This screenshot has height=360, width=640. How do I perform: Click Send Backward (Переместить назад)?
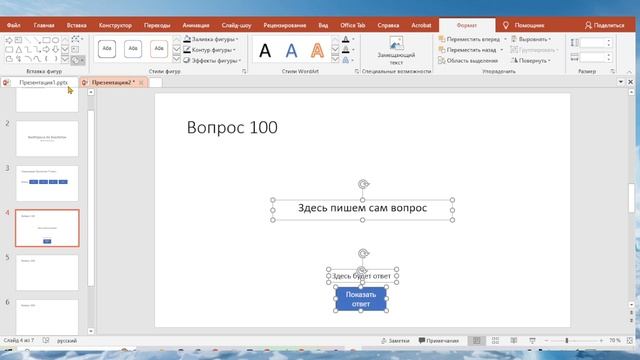(468, 50)
